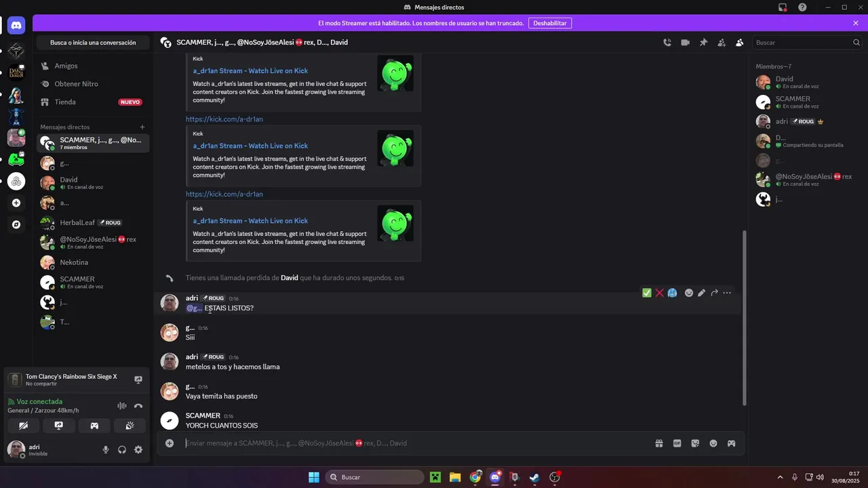
Task: Toggle noise suppression waveform icon
Action: (x=122, y=406)
